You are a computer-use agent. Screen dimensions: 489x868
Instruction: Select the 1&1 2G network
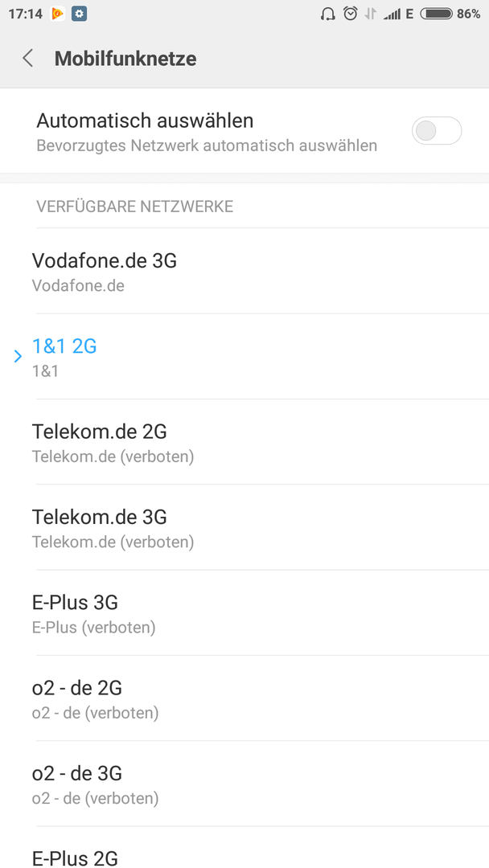(244, 357)
